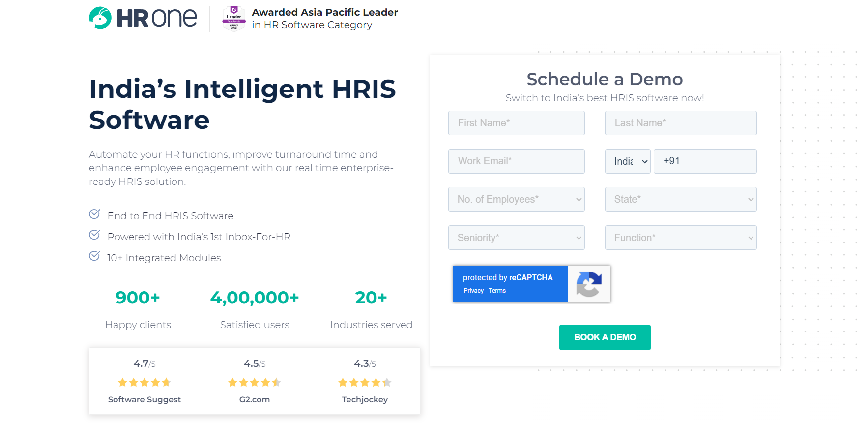This screenshot has height=423, width=868.
Task: Click checkmark icon beside Powered with India's 1st Inbox-For-HR
Action: (94, 235)
